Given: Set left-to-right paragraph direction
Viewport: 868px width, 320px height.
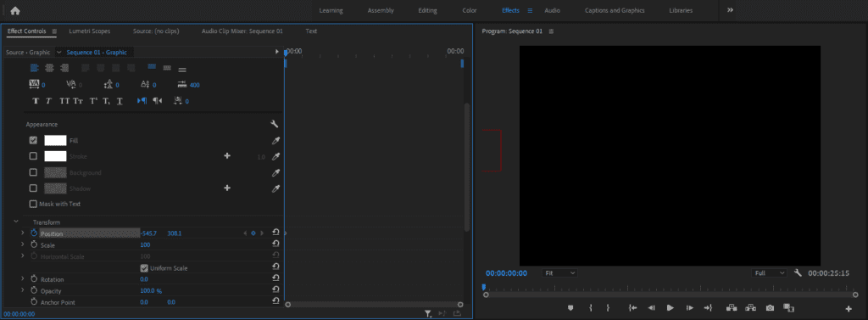Looking at the screenshot, I should coord(142,101).
